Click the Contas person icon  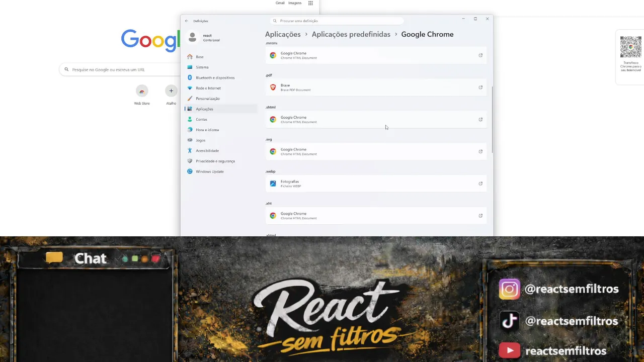pos(190,119)
